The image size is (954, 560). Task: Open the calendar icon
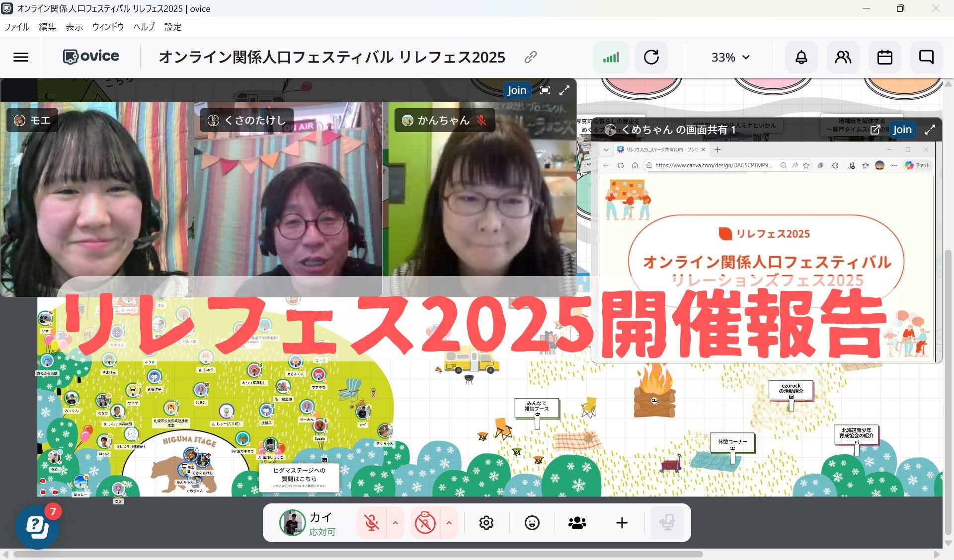click(884, 57)
